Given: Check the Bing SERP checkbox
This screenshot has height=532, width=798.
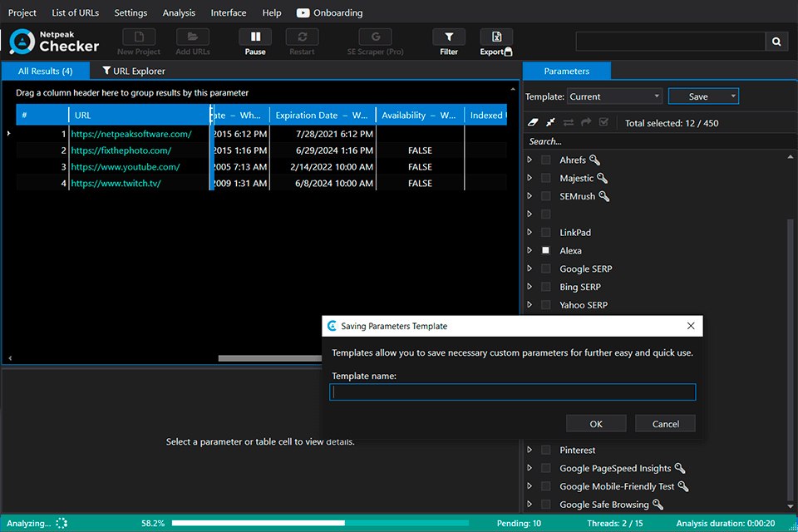Looking at the screenshot, I should [x=546, y=287].
